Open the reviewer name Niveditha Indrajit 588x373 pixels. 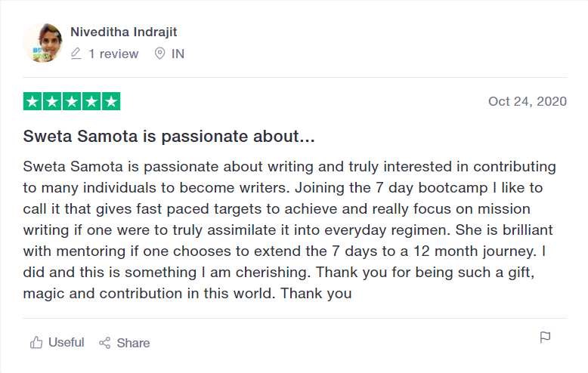pos(123,32)
